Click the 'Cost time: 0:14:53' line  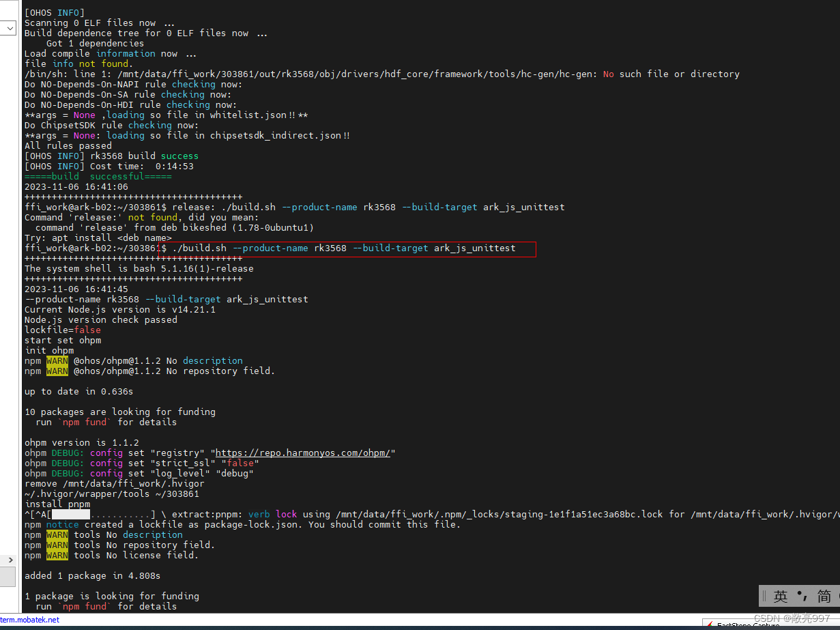[x=109, y=166]
